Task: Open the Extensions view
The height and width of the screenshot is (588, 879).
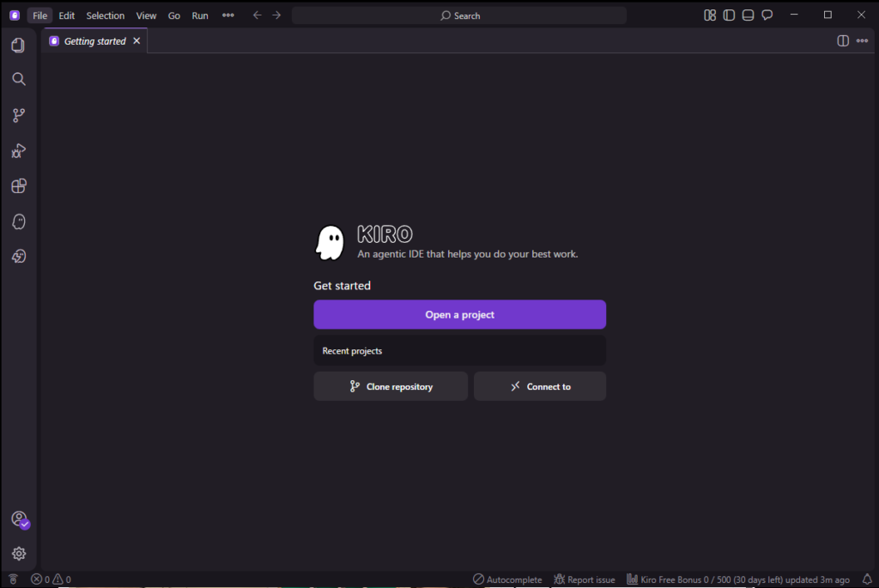Action: [18, 186]
